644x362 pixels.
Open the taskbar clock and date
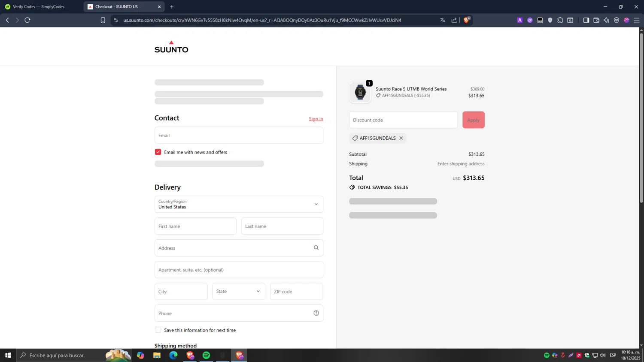(x=630, y=355)
